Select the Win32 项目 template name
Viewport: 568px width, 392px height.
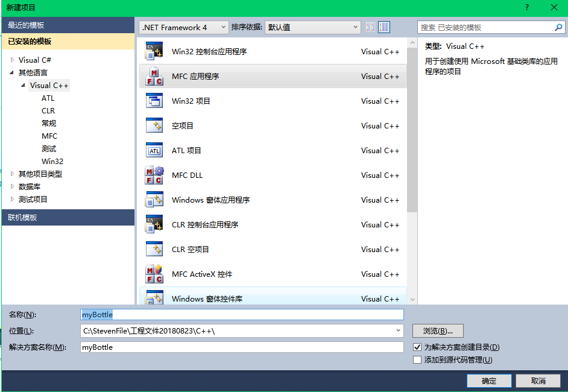point(191,101)
